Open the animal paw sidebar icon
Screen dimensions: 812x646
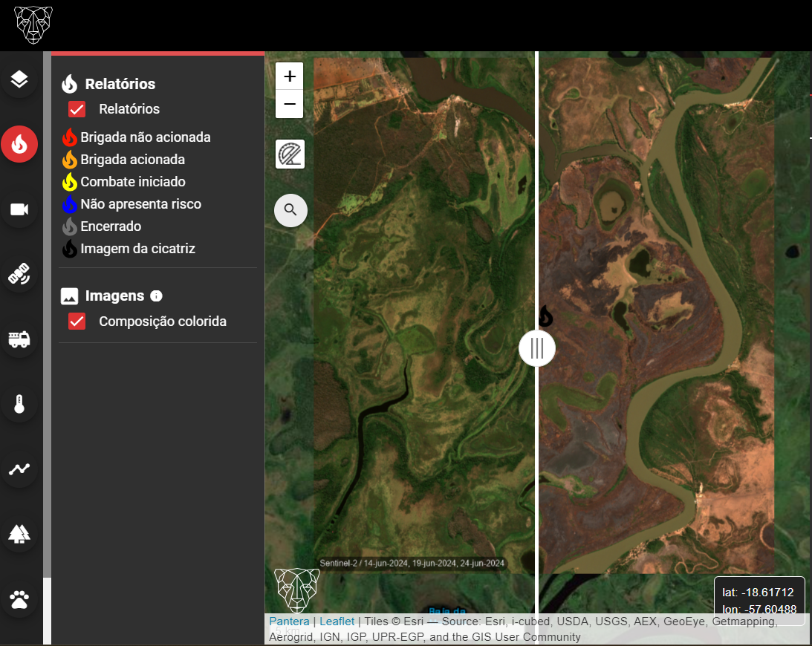coord(19,599)
